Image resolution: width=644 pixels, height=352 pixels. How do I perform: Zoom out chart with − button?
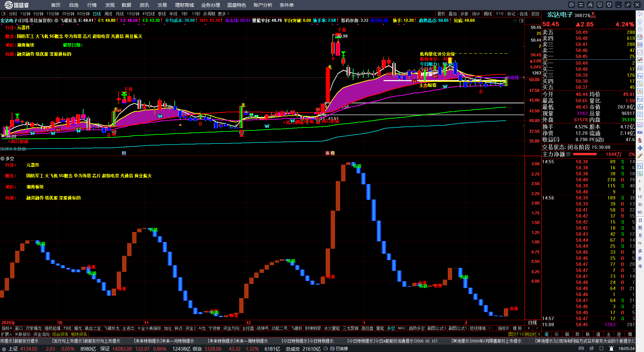(537, 328)
